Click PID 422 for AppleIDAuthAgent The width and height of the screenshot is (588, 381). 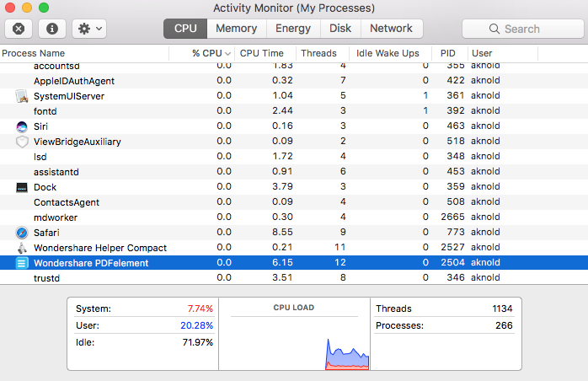(x=456, y=80)
